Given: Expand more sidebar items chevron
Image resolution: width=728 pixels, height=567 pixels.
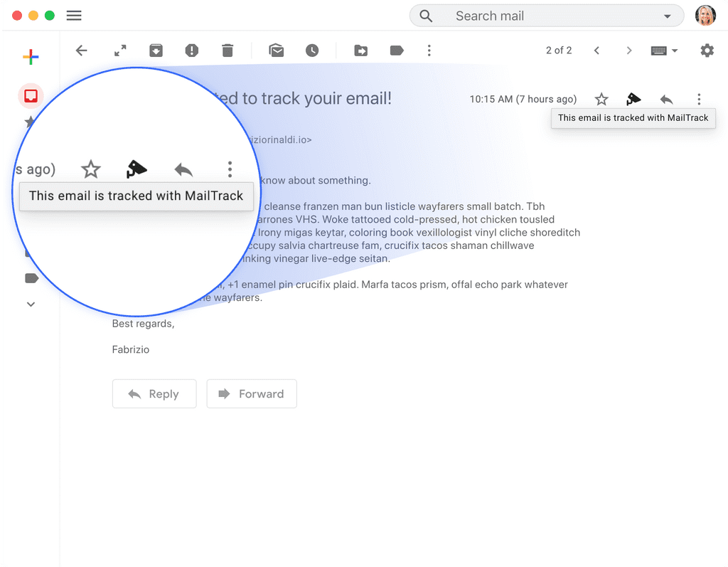Looking at the screenshot, I should tap(31, 304).
